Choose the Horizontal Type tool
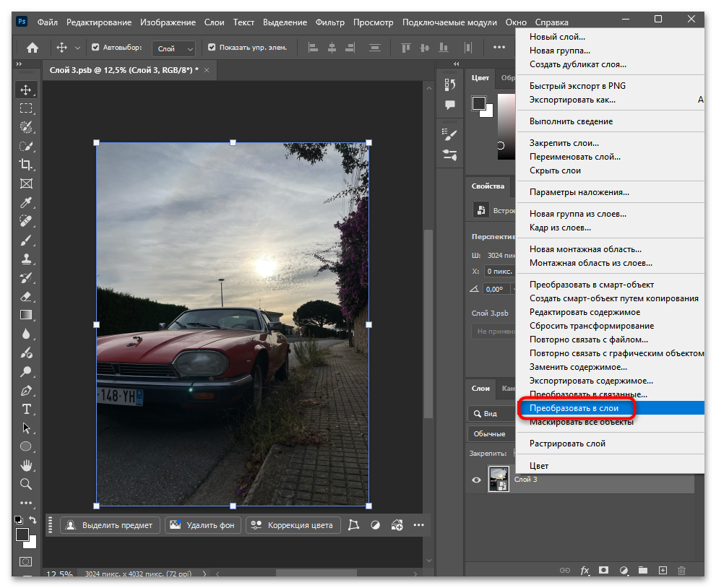716x588 pixels. coord(26,409)
